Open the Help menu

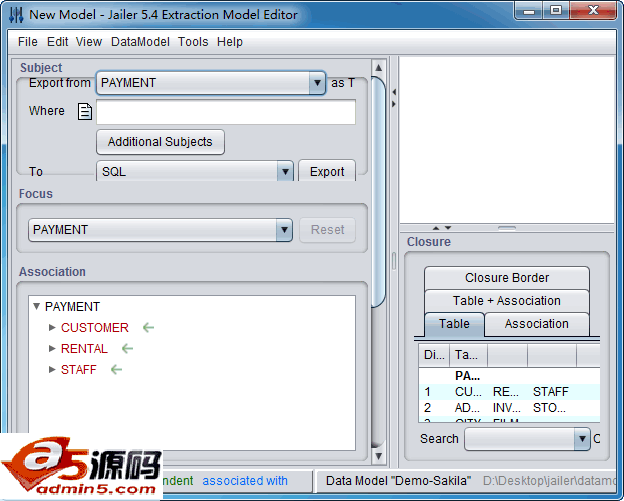pos(230,42)
